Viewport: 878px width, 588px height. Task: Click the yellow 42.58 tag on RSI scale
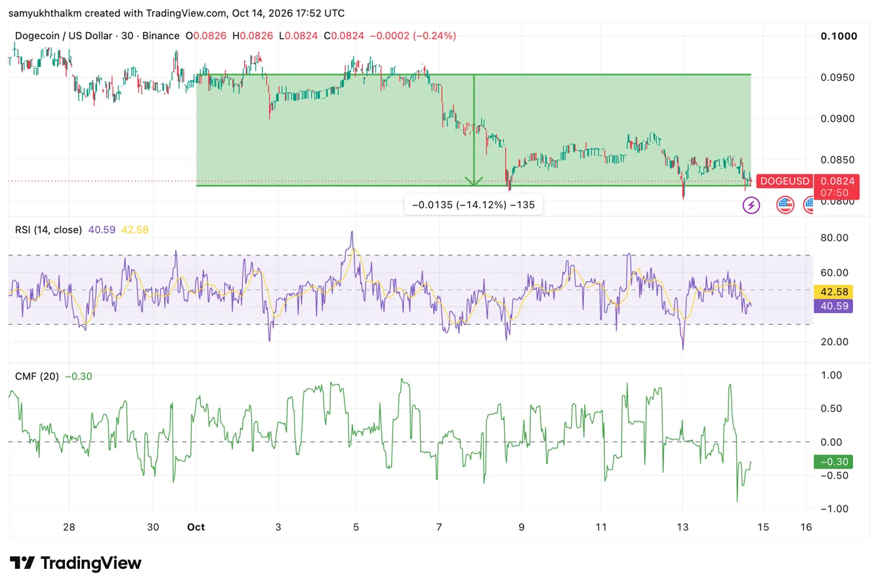click(833, 291)
